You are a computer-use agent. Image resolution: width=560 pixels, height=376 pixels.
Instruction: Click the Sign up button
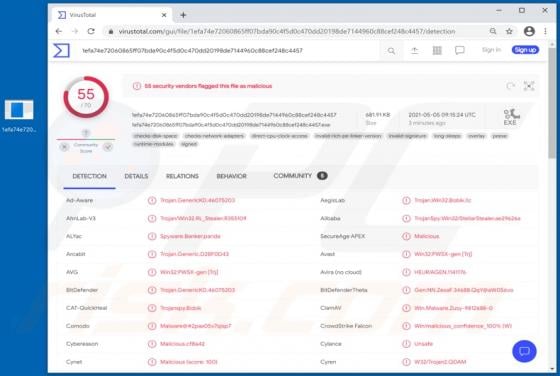point(525,50)
